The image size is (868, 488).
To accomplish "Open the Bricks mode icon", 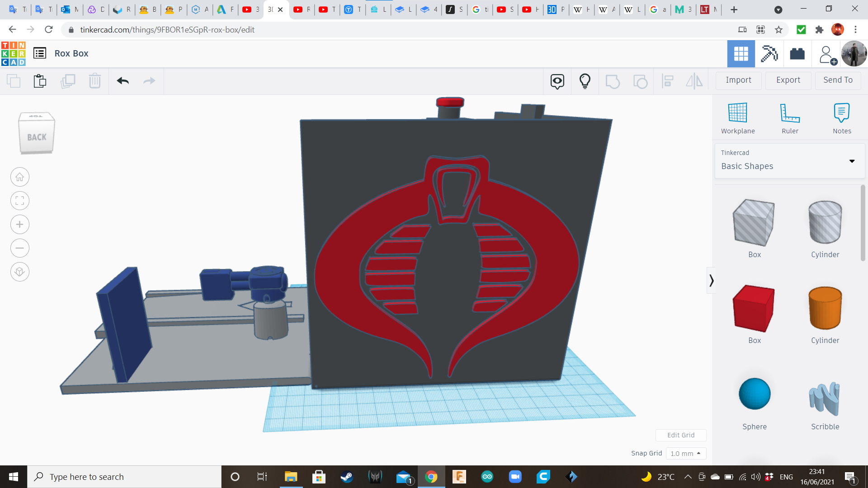I will (797, 54).
